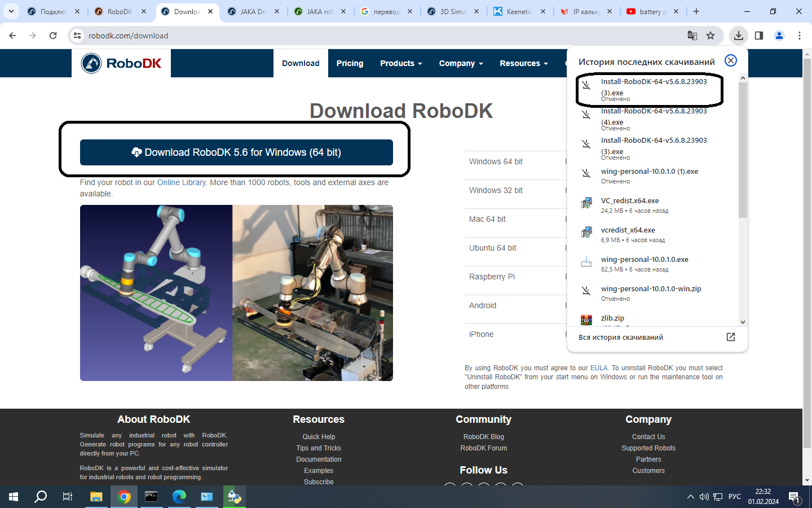Open the full download history external link icon
This screenshot has width=812, height=508.
point(730,337)
